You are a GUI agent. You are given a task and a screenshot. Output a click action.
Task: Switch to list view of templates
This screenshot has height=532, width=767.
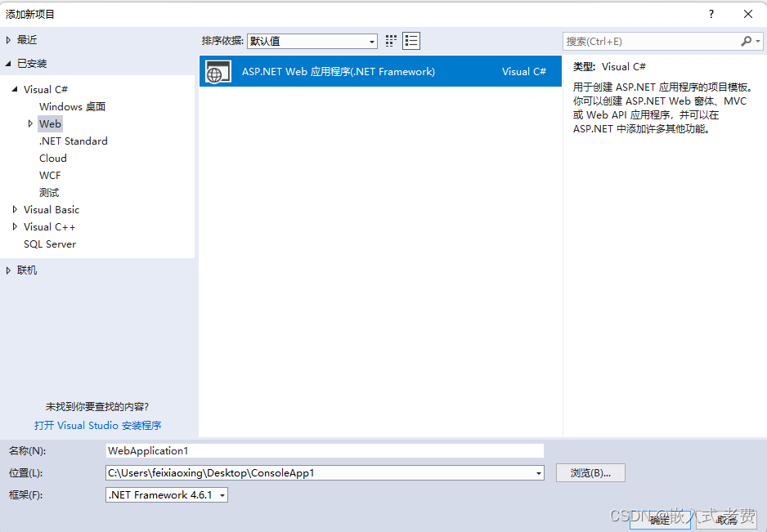(410, 40)
